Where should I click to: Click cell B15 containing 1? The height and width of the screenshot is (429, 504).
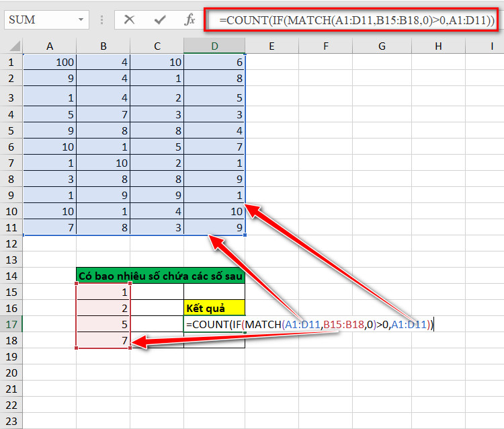tap(103, 292)
